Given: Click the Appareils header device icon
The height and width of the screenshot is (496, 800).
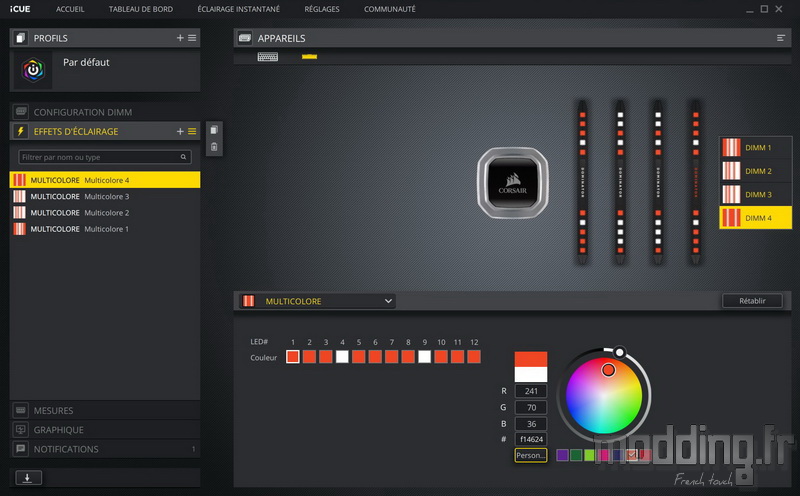Looking at the screenshot, I should [245, 38].
